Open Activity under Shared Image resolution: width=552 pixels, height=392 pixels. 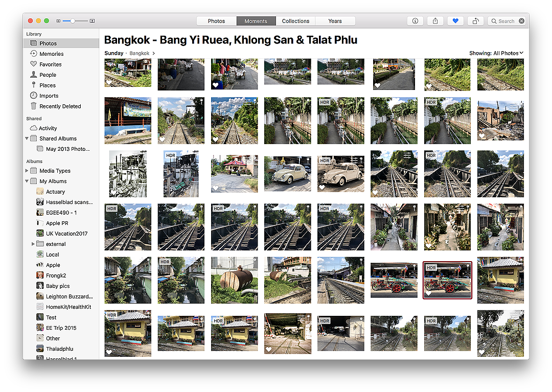pyautogui.click(x=61, y=128)
